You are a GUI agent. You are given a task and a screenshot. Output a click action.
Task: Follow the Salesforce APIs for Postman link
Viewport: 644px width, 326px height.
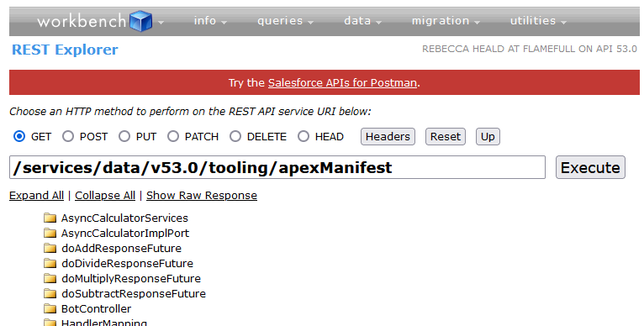pyautogui.click(x=342, y=82)
